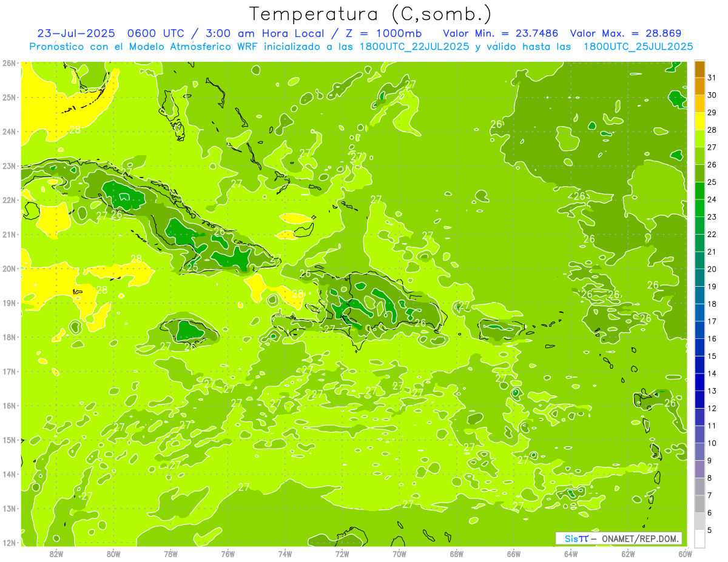Pick the lime legend swatch between 27 and 28
This screenshot has height=562, width=728.
[x=699, y=138]
